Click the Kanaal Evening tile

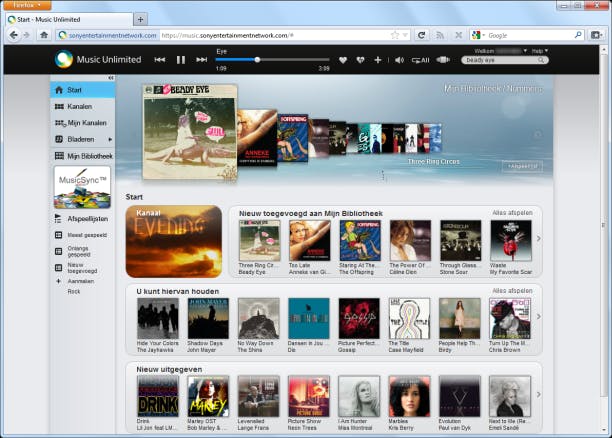click(174, 241)
